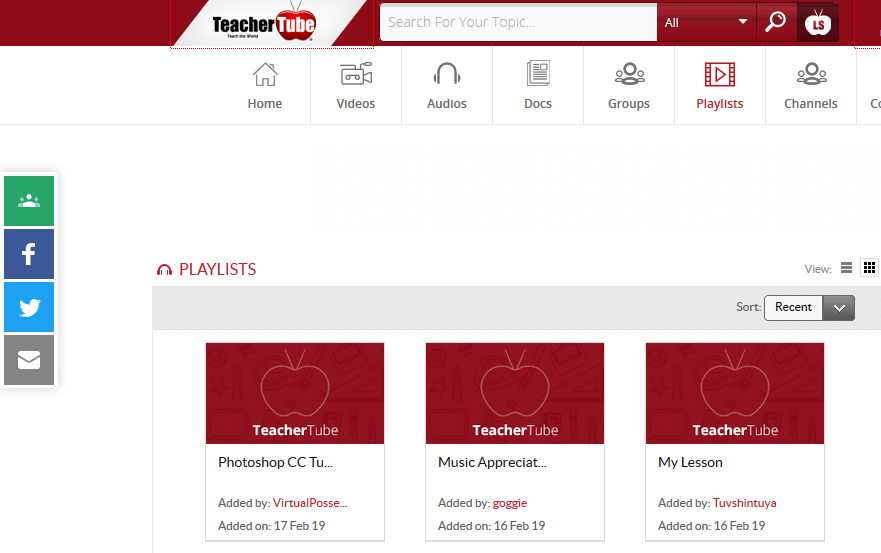
Task: Click the Recent sort value
Action: 793,307
